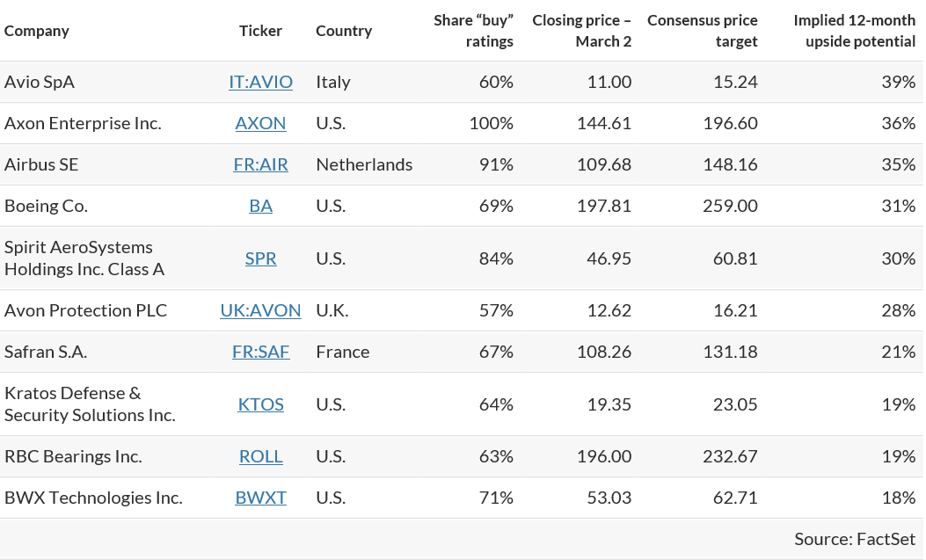Click Implied 12-month upside potential header

[x=855, y=31]
